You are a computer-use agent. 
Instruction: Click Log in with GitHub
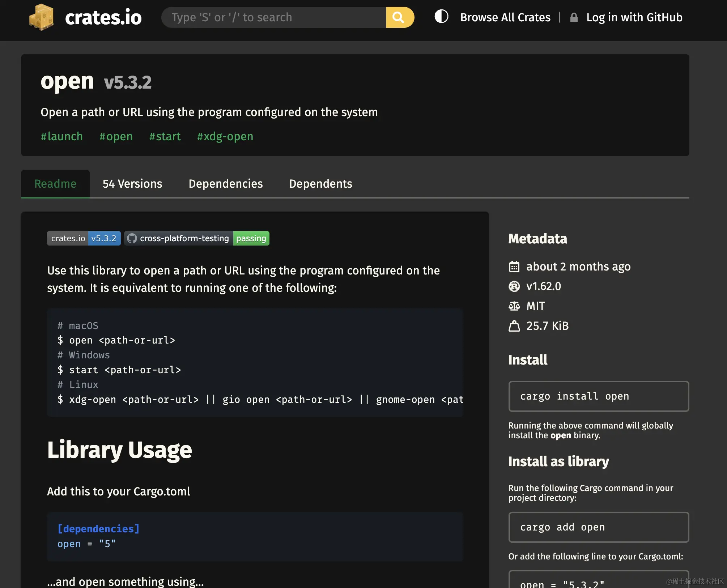pos(634,17)
